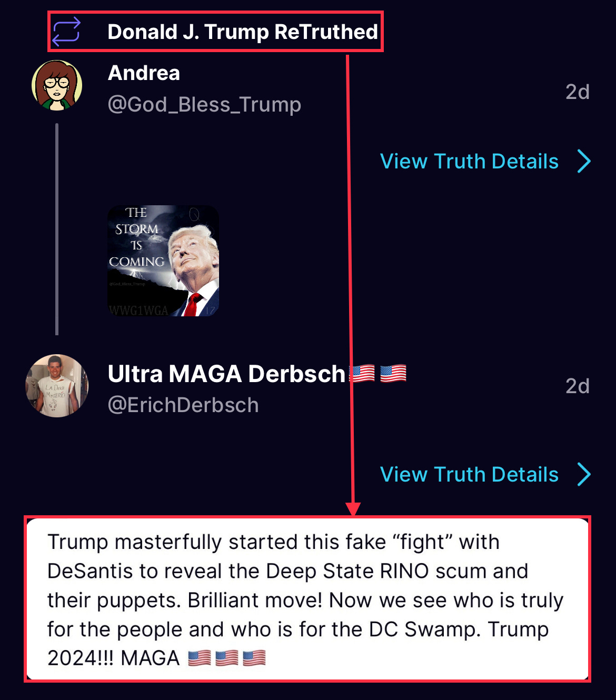
Task: Click flag emojis beside Ultra MAGA Derbsch name
Action: tap(378, 374)
